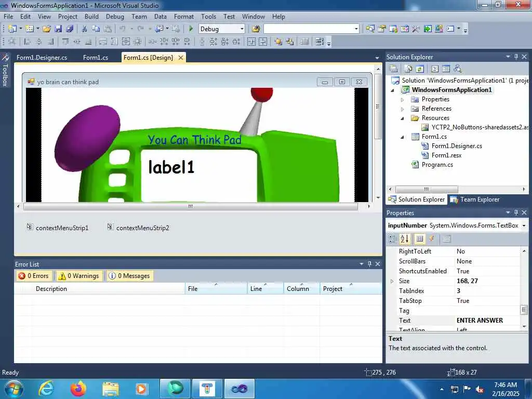The image size is (532, 399).
Task: Start debugging with the green play icon
Action: point(191,29)
